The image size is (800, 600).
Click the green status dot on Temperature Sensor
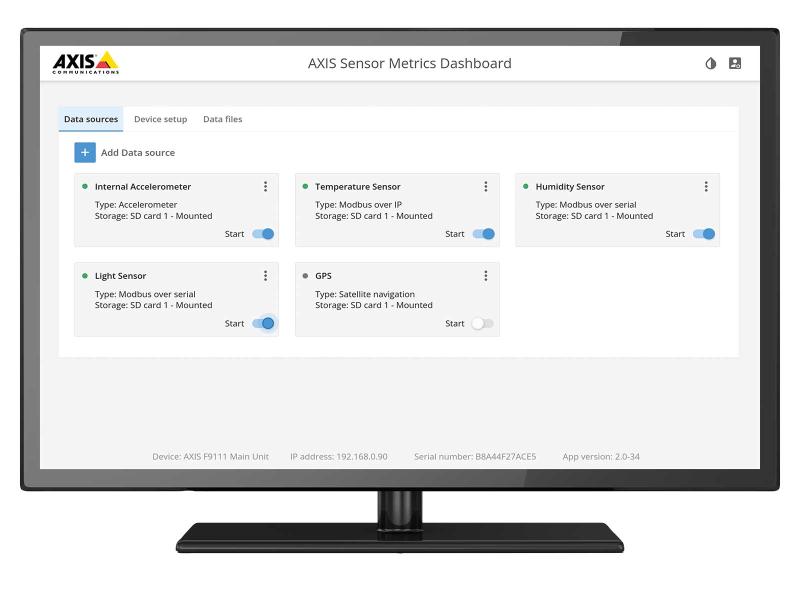point(304,186)
